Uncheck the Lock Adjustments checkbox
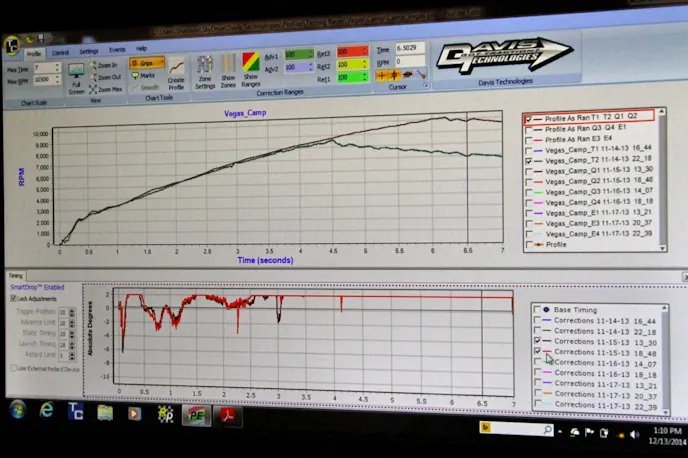The width and height of the screenshot is (688, 458). [12, 298]
